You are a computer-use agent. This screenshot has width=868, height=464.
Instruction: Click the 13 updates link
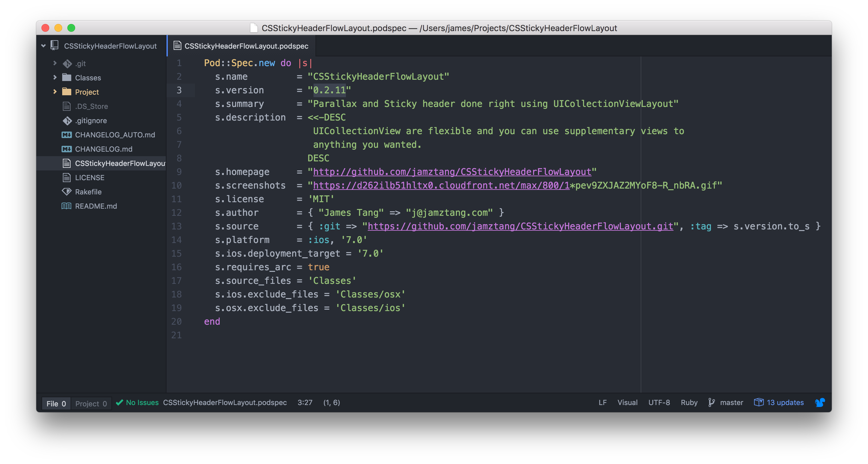[785, 402]
